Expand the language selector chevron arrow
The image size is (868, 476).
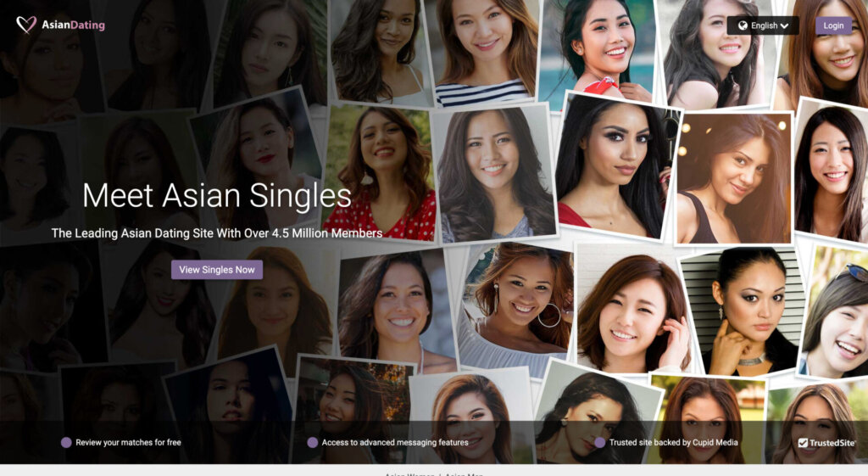click(784, 26)
